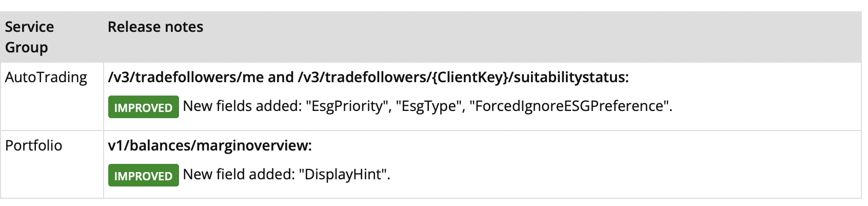868x206 pixels.
Task: Click the v1/balances/marginoverview endpoint heading
Action: (x=210, y=146)
